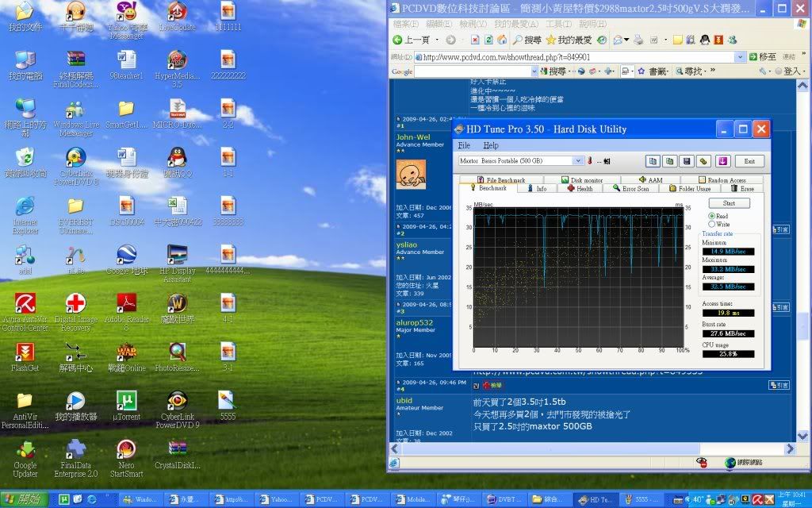
Task: Open the Google toolbar search box dropdown
Action: pos(534,71)
